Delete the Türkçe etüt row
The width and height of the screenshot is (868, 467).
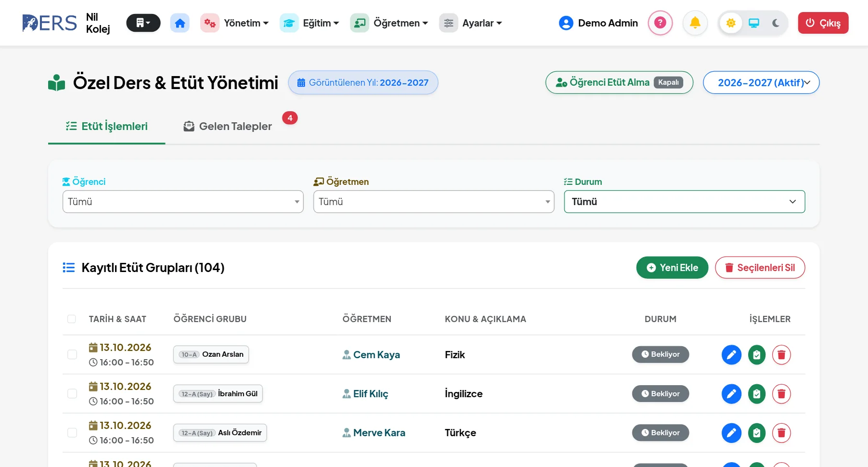781,433
